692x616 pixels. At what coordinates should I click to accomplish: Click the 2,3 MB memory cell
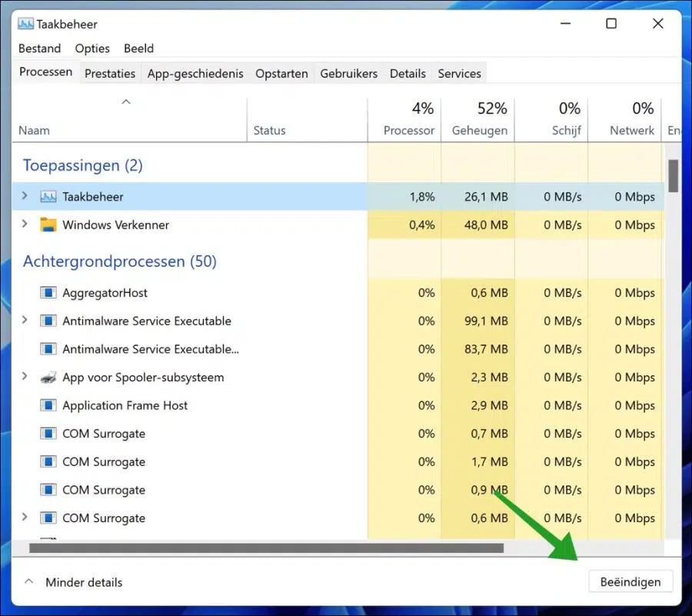(478, 378)
